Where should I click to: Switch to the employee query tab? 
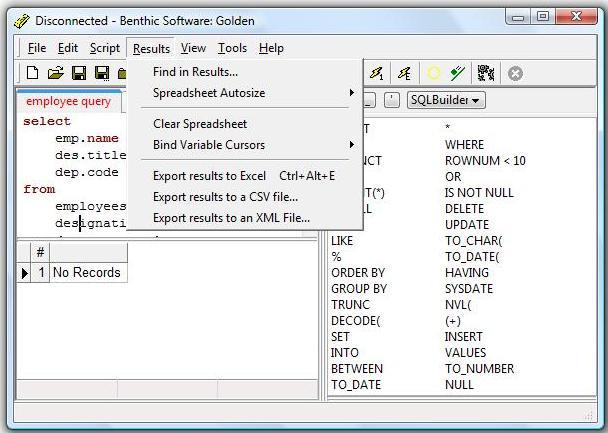pyautogui.click(x=68, y=101)
